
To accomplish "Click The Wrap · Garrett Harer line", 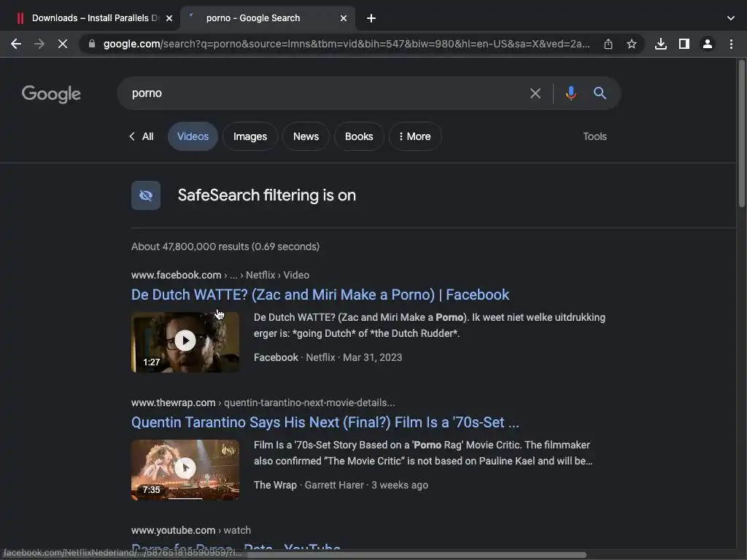I will [x=341, y=485].
